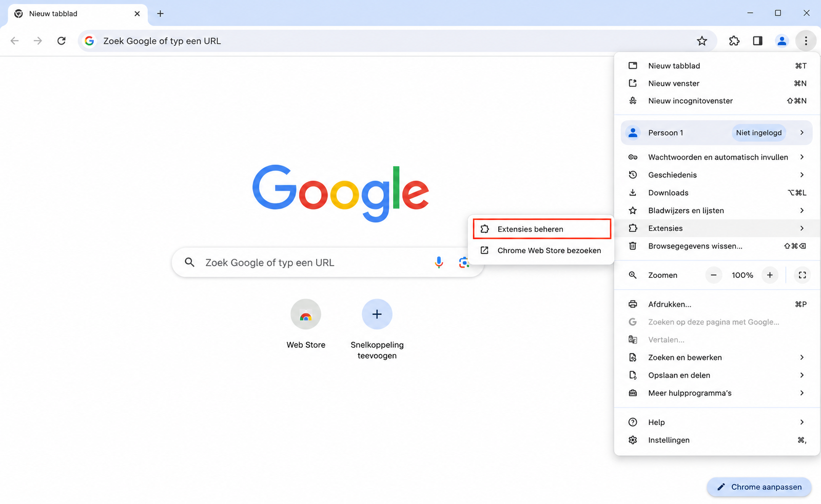The width and height of the screenshot is (821, 504).
Task: Click the Chrome aanpassen button
Action: (x=759, y=487)
